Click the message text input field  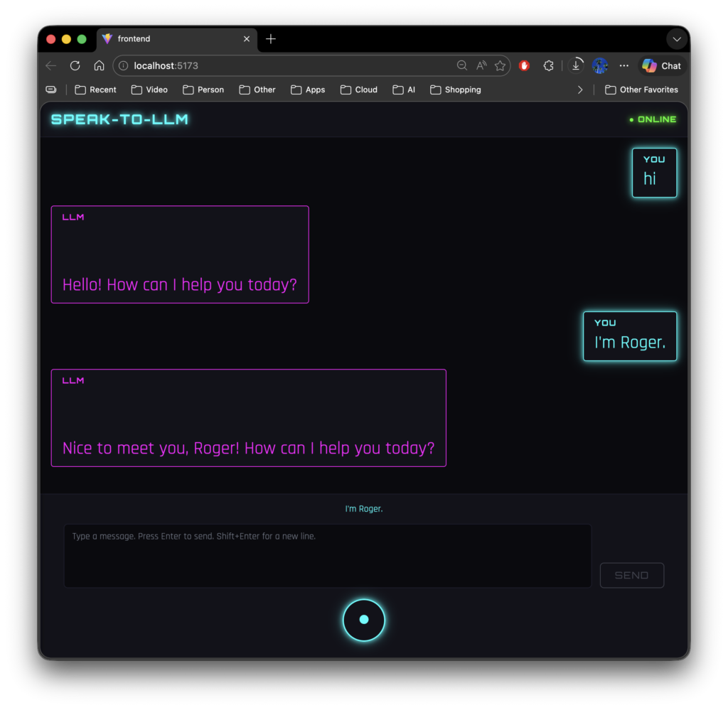tap(327, 556)
